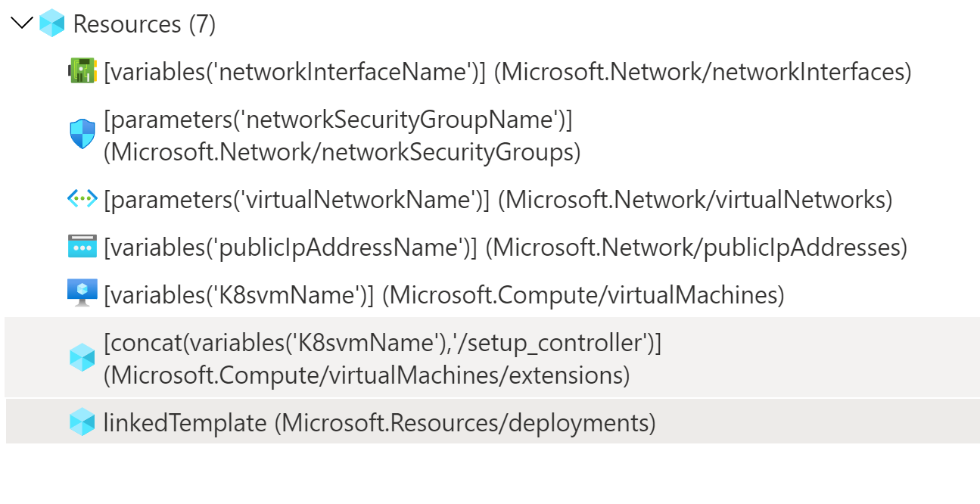This screenshot has width=980, height=504.
Task: Click the virtual network icon
Action: pos(81,199)
